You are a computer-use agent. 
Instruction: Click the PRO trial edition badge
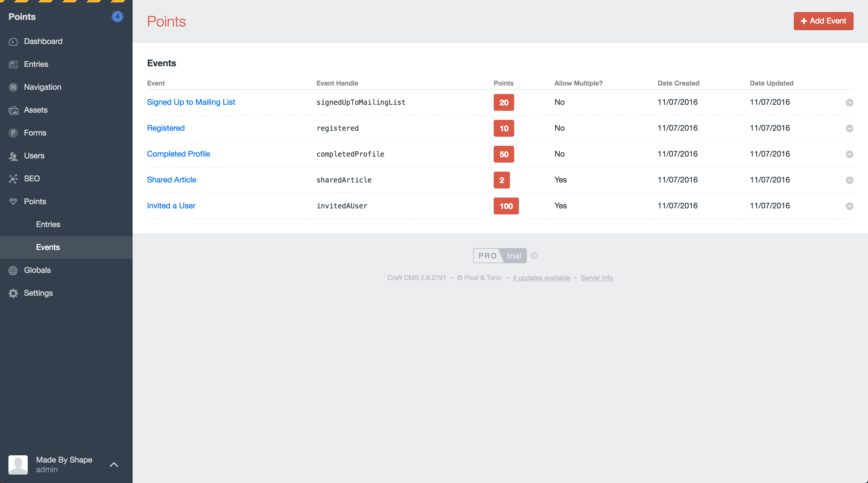(x=500, y=256)
